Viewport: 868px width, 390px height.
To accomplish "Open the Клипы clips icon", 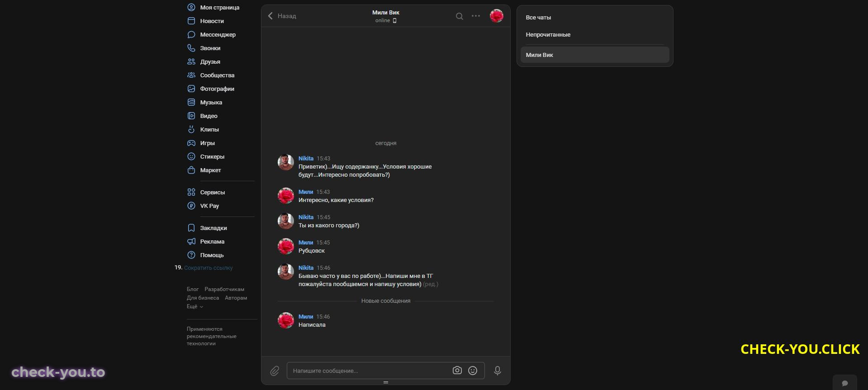I will pyautogui.click(x=191, y=129).
